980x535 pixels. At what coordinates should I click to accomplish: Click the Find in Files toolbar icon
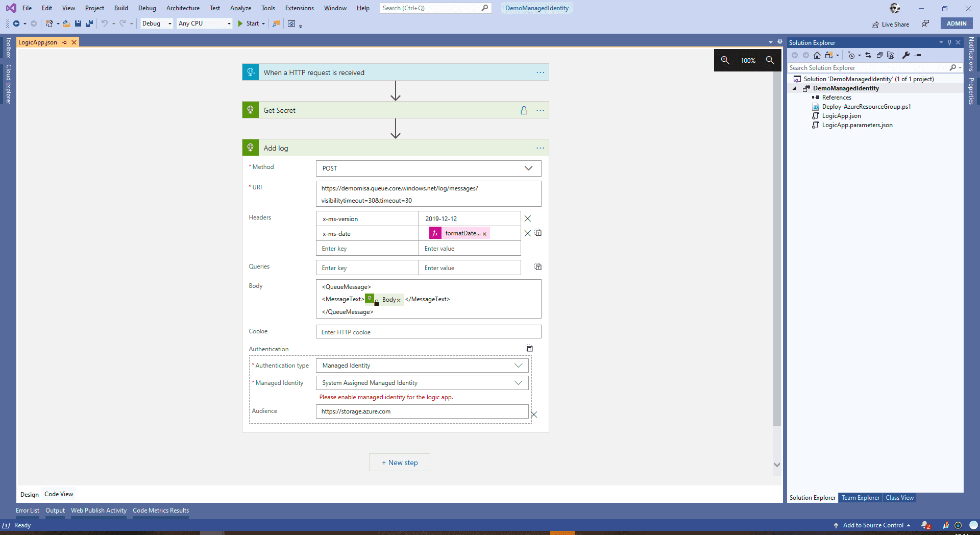click(x=276, y=23)
